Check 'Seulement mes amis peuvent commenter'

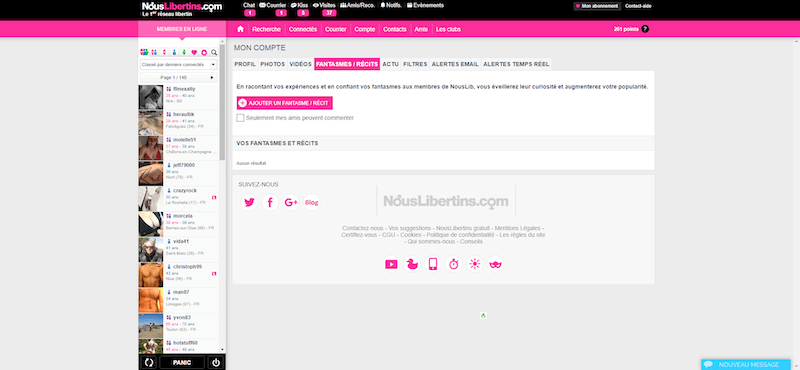tap(240, 118)
